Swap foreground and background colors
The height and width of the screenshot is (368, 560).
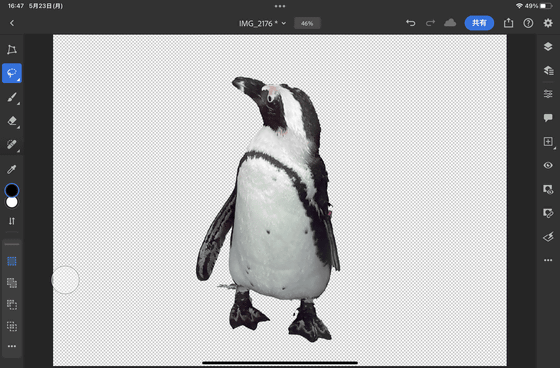[12, 221]
